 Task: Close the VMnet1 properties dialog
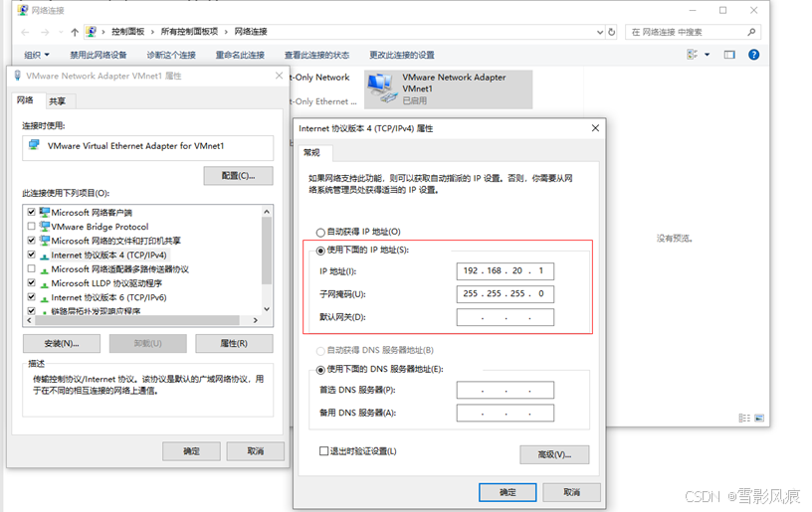(x=279, y=76)
